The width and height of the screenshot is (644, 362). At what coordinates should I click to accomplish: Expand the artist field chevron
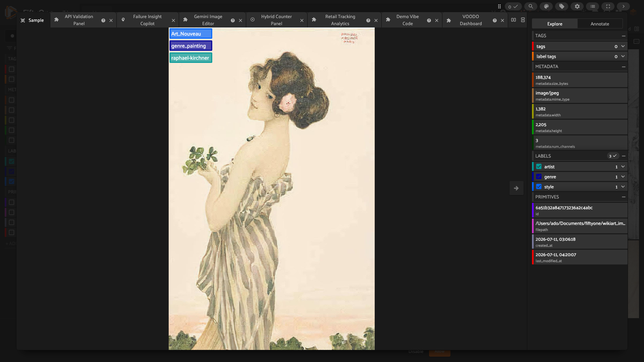click(x=623, y=167)
